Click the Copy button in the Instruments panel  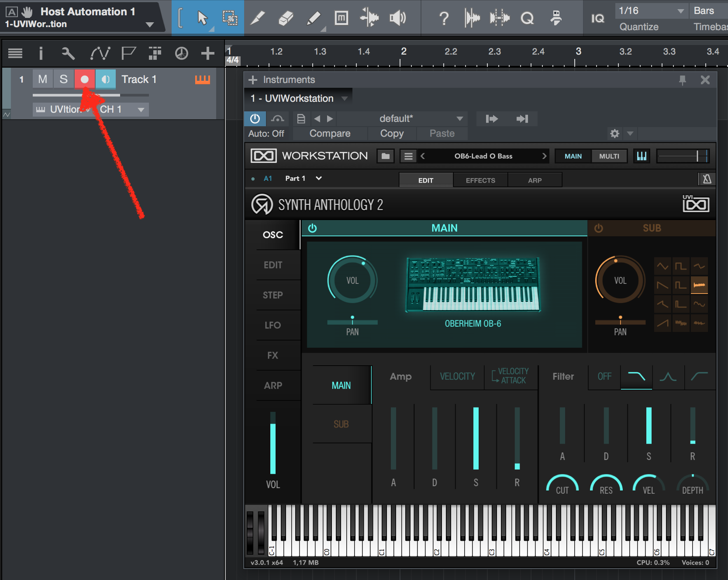391,133
